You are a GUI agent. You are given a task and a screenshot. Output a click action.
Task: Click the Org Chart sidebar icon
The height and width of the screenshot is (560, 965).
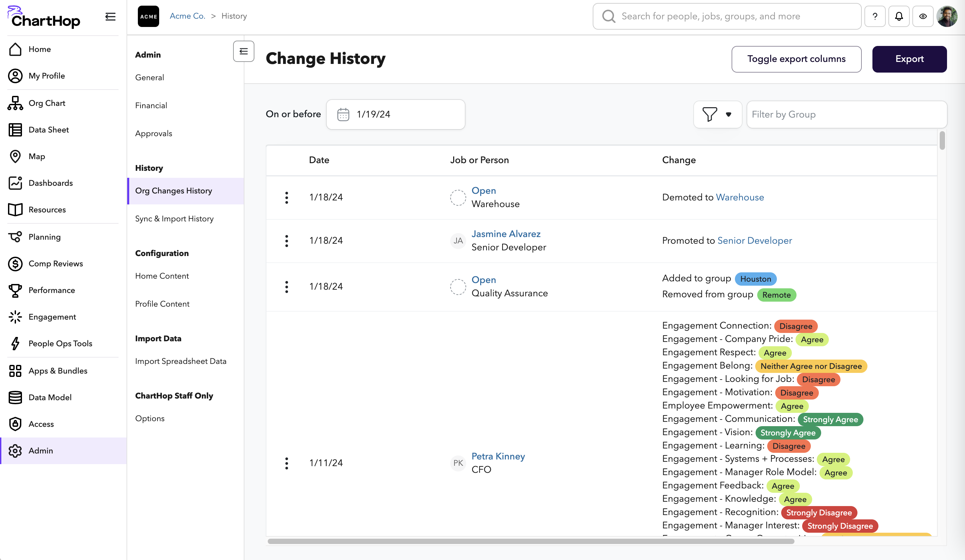tap(15, 103)
